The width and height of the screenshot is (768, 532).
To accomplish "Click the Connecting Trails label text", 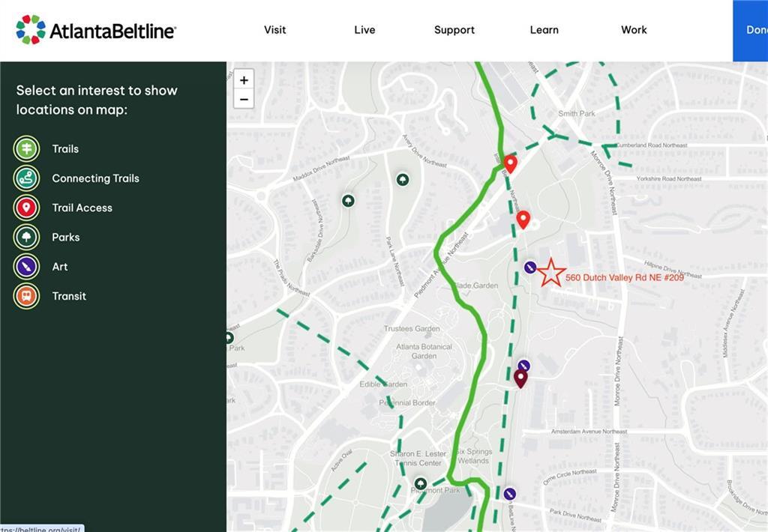I will pos(95,178).
